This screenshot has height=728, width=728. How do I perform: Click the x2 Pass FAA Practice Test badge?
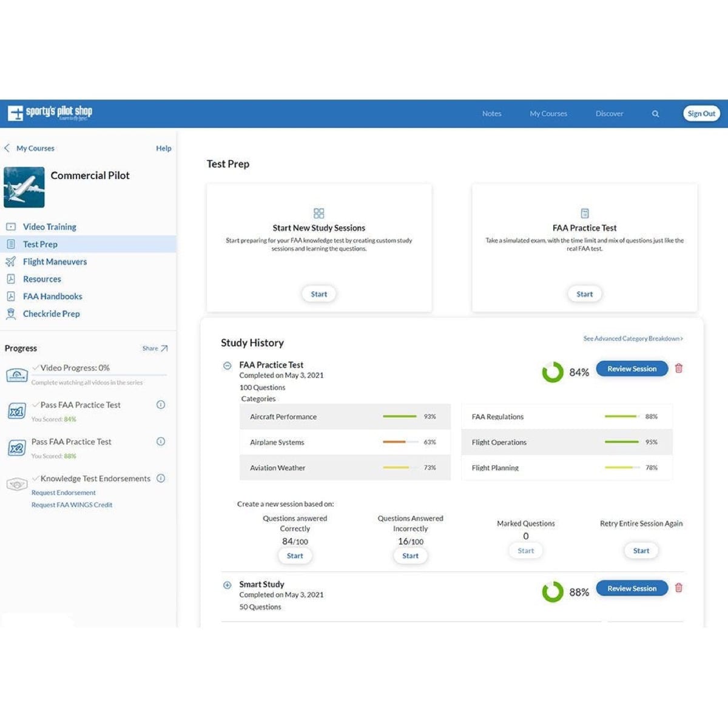(x=16, y=448)
